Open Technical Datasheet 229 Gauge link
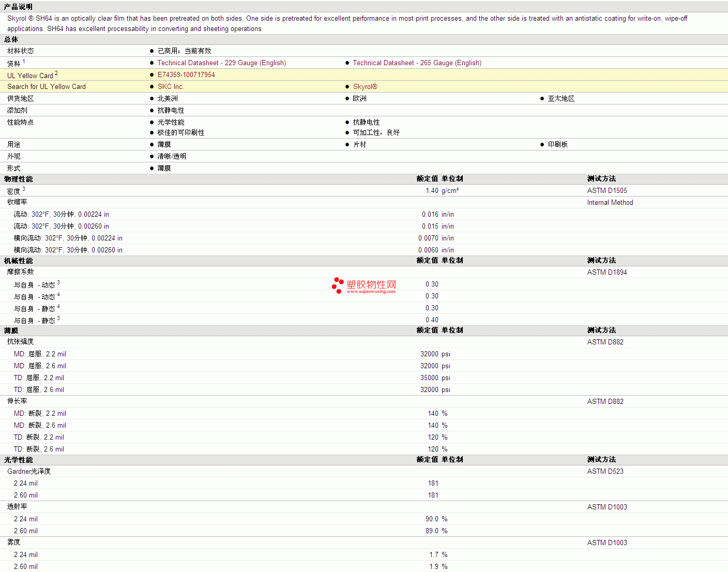Viewport: 728px width, 572px height. 221,63
